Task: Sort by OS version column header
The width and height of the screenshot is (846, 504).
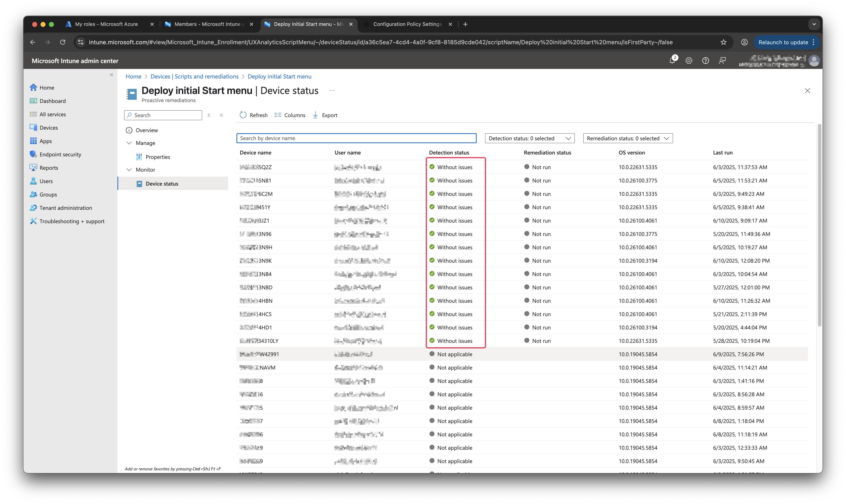Action: coord(632,153)
